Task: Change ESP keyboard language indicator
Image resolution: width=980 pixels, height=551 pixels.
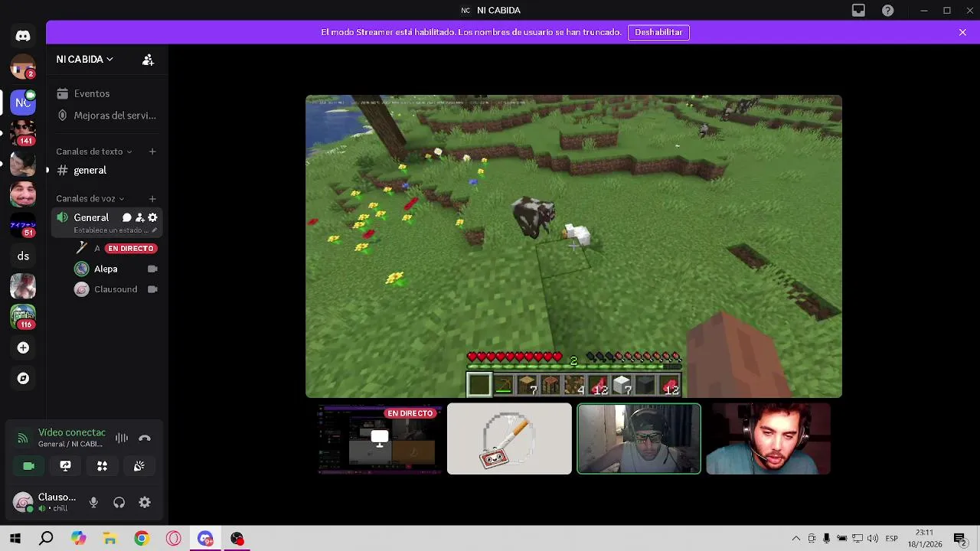Action: click(x=892, y=539)
